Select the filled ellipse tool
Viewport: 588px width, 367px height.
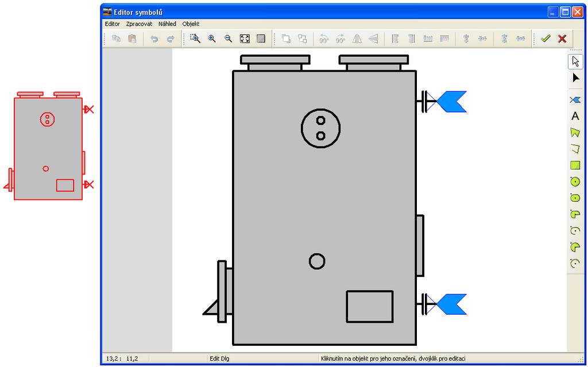coord(575,198)
